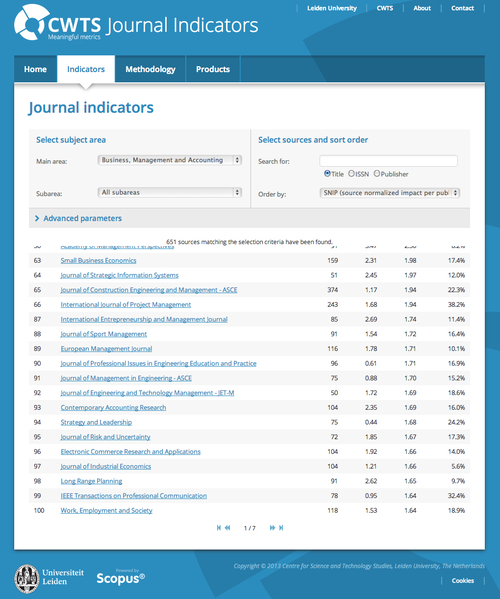Open Work, Employment and Society
500x599 pixels.
(107, 510)
